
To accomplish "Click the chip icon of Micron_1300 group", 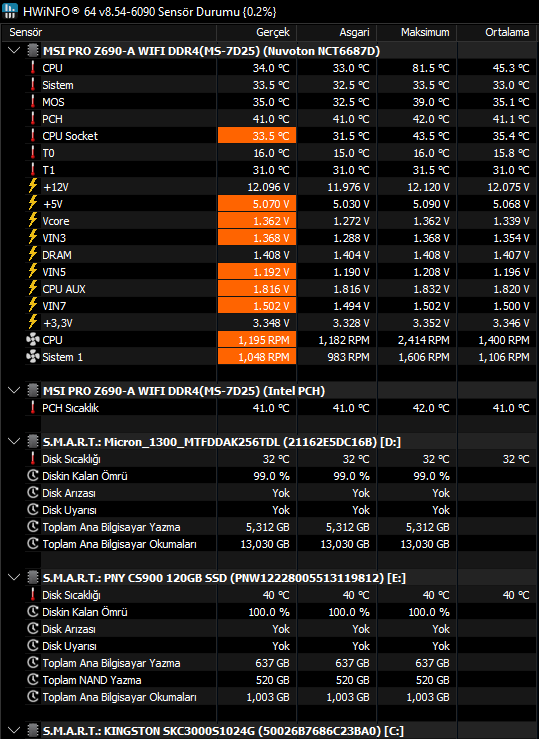I will coord(33,442).
